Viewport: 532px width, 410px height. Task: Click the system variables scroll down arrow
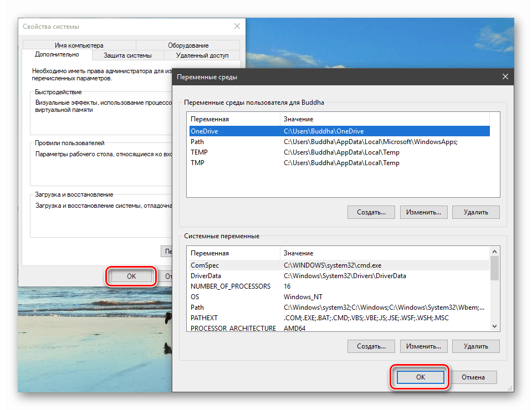coord(495,326)
